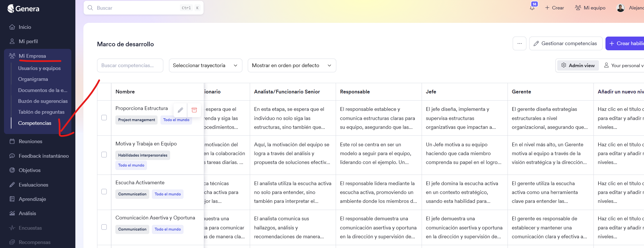Click the plus icon next to Crear
The image size is (644, 248).
(x=547, y=8)
